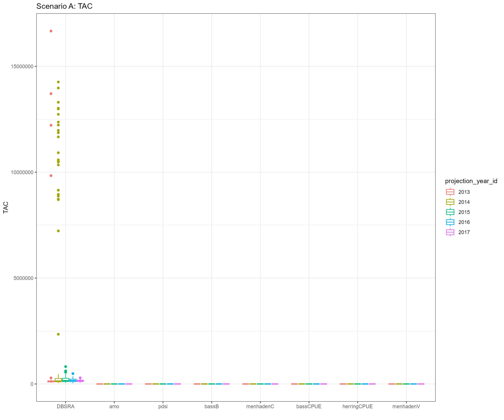Click the highest green 2015 outlier point

point(66,367)
